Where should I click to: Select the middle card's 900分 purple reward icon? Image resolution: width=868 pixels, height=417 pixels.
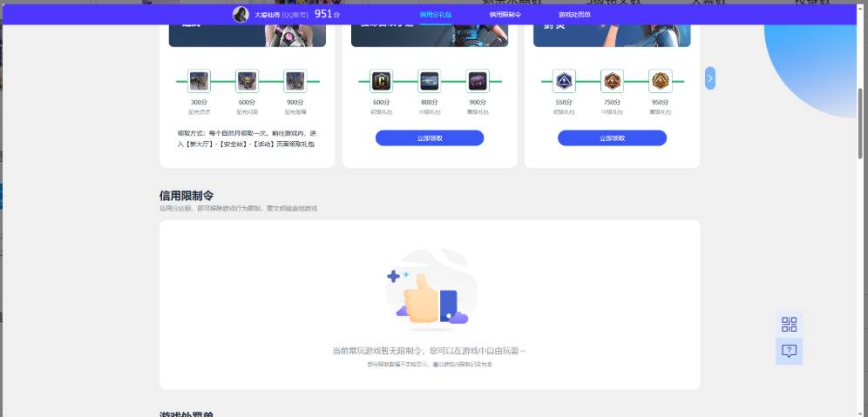[478, 81]
